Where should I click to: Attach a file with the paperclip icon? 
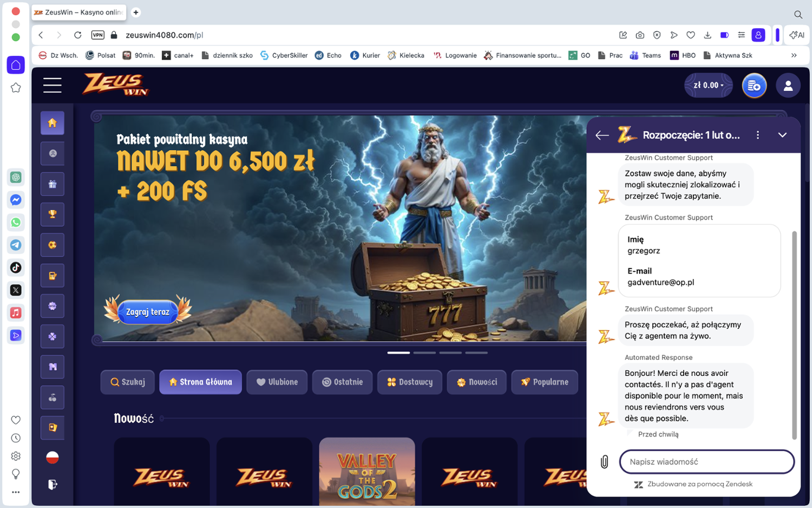[605, 461]
